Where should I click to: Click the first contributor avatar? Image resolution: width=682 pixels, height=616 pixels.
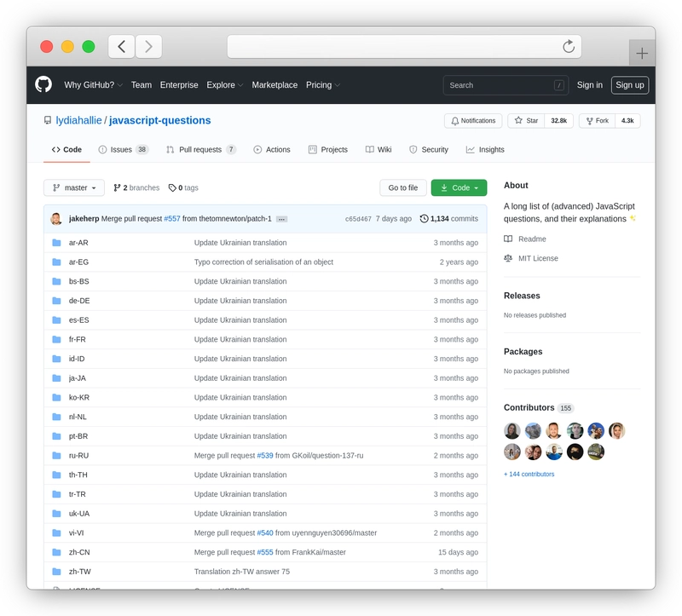pyautogui.click(x=512, y=431)
